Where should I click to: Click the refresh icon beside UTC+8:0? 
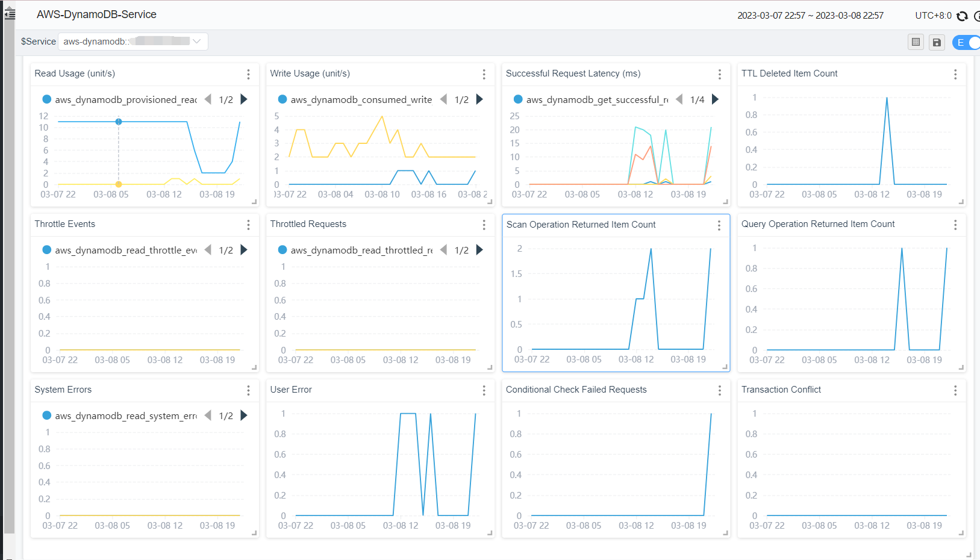tap(962, 16)
